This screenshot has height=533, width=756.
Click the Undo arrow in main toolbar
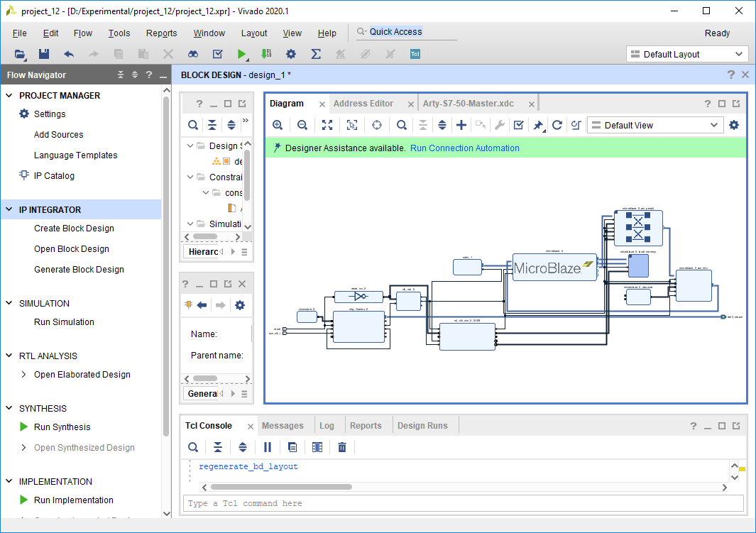[x=69, y=54]
